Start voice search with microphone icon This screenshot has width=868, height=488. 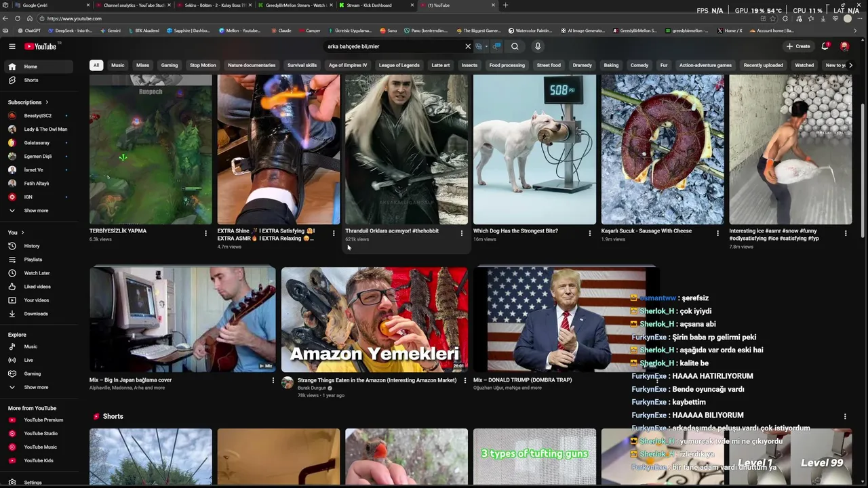click(538, 46)
